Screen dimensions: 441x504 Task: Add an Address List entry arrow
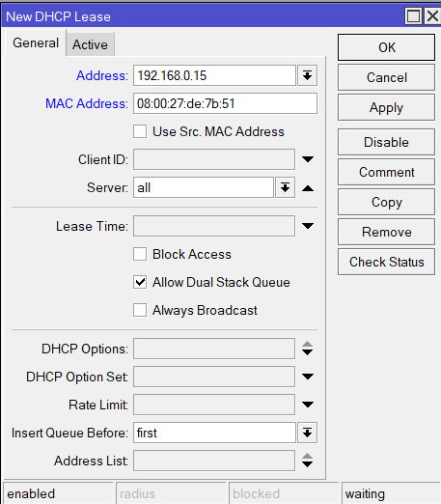[308, 464]
